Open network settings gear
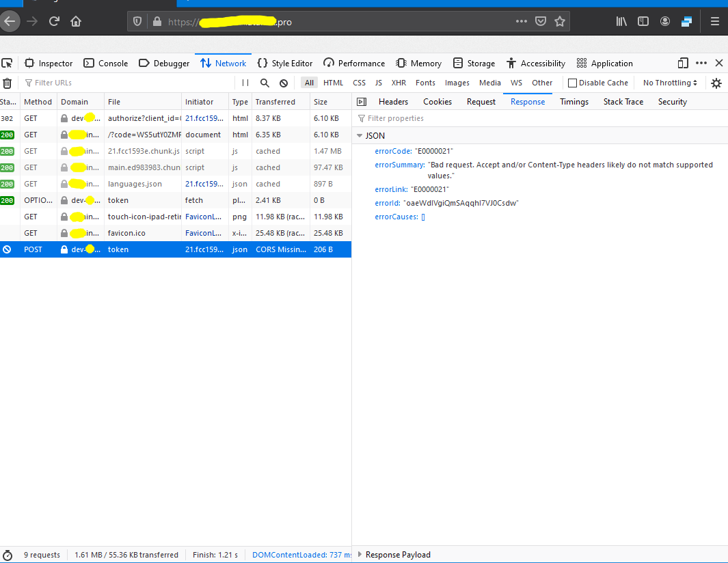728x563 pixels. tap(716, 83)
